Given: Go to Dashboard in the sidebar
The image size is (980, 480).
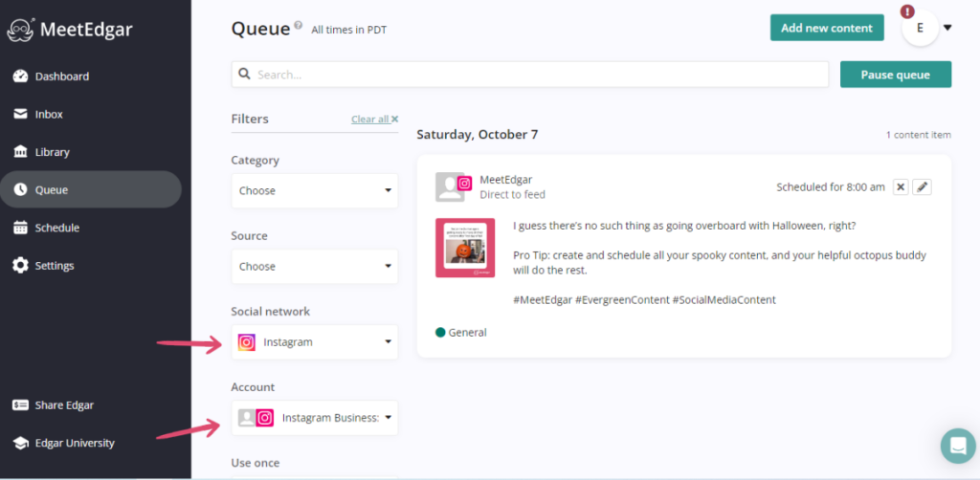Looking at the screenshot, I should tap(61, 76).
